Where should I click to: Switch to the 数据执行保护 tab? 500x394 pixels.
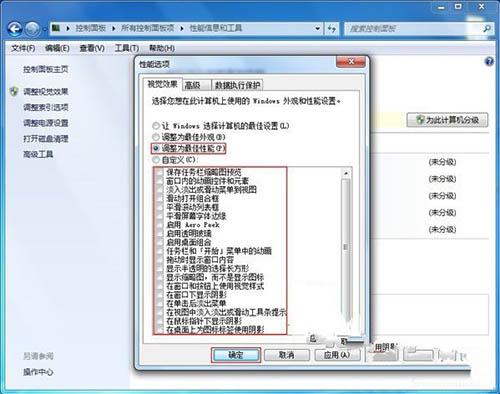pyautogui.click(x=237, y=85)
